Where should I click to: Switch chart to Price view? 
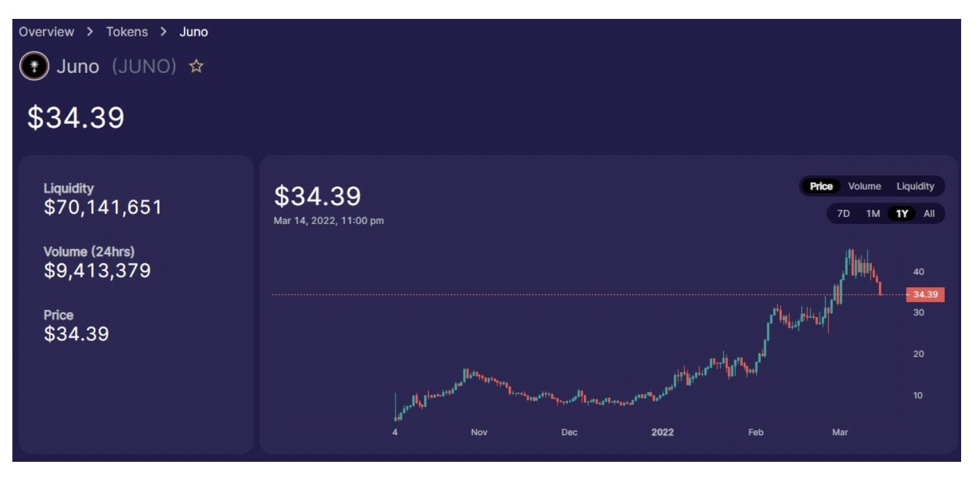pos(821,186)
